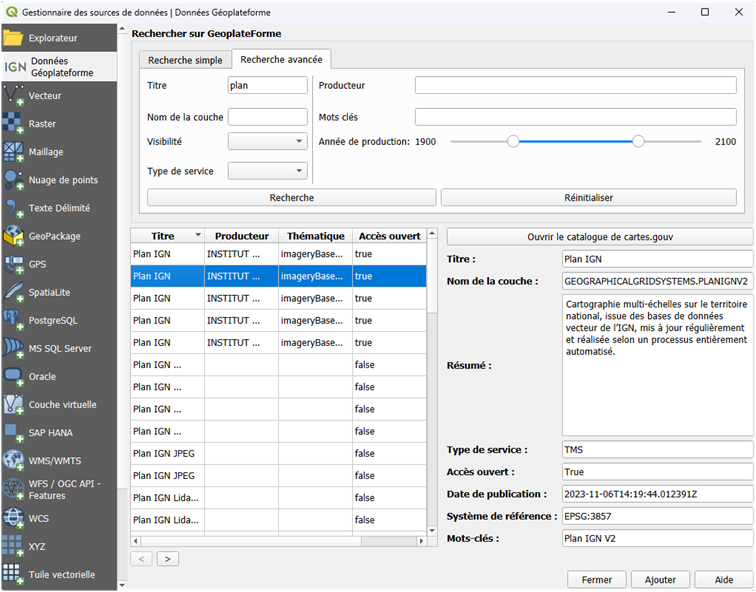Viewport: 756px width, 592px height.
Task: Click the Thématique column header
Action: (315, 236)
